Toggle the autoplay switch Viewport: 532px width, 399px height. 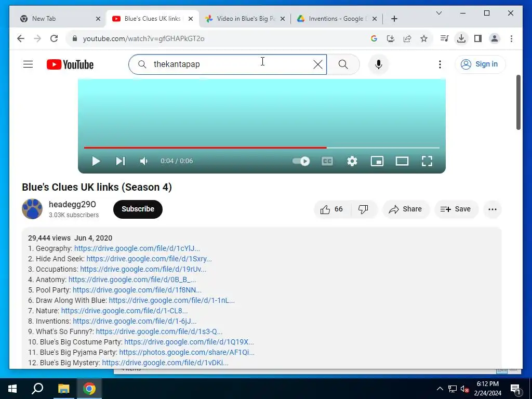(301, 161)
